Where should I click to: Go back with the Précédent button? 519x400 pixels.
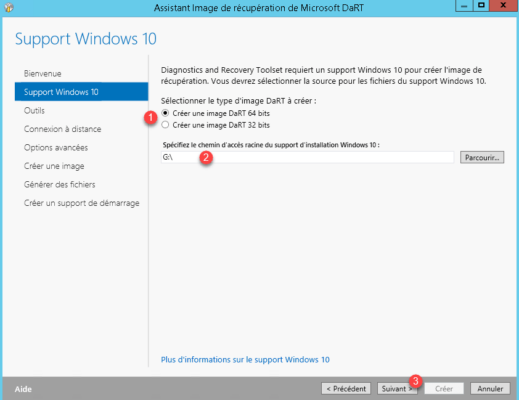pos(346,389)
